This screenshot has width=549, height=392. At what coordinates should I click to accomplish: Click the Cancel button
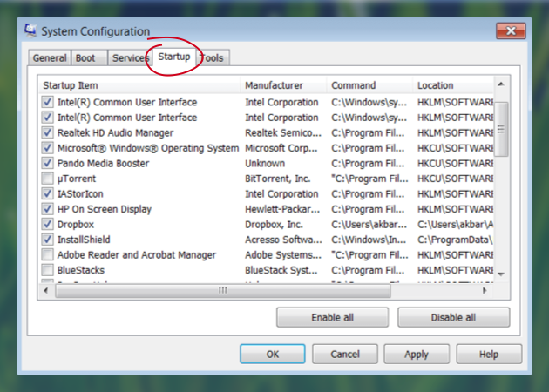[345, 354]
